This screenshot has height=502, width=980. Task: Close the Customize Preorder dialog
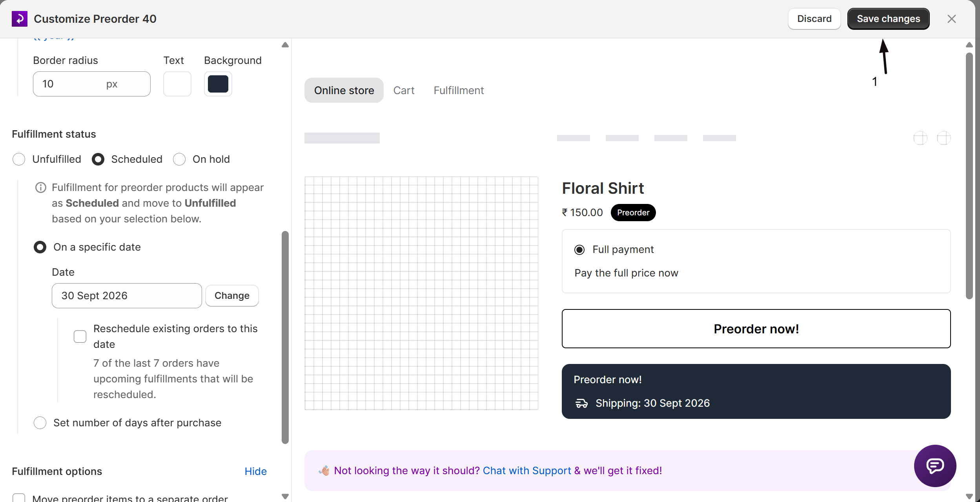click(951, 19)
